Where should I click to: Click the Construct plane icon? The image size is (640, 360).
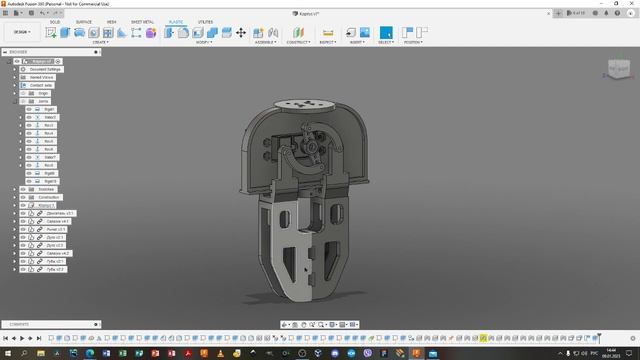[x=298, y=33]
